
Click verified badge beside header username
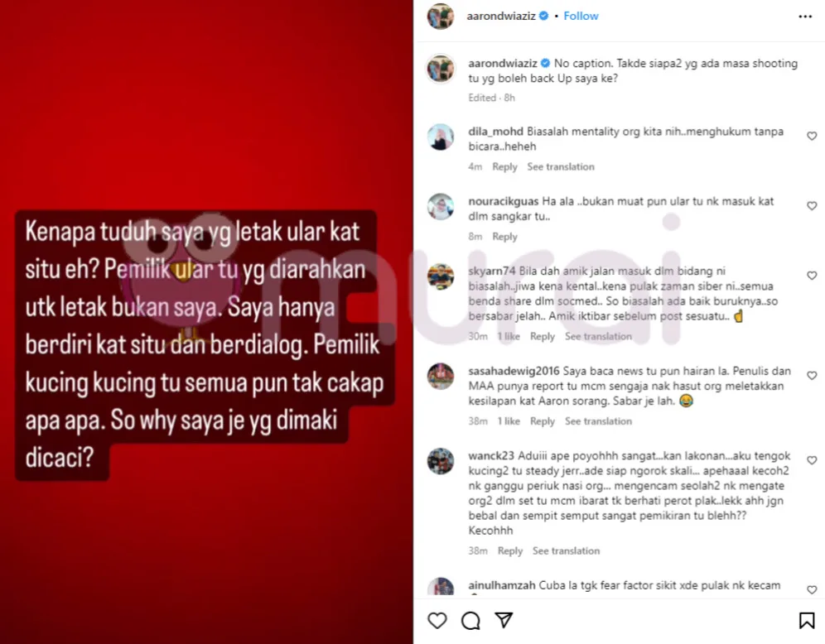click(543, 16)
